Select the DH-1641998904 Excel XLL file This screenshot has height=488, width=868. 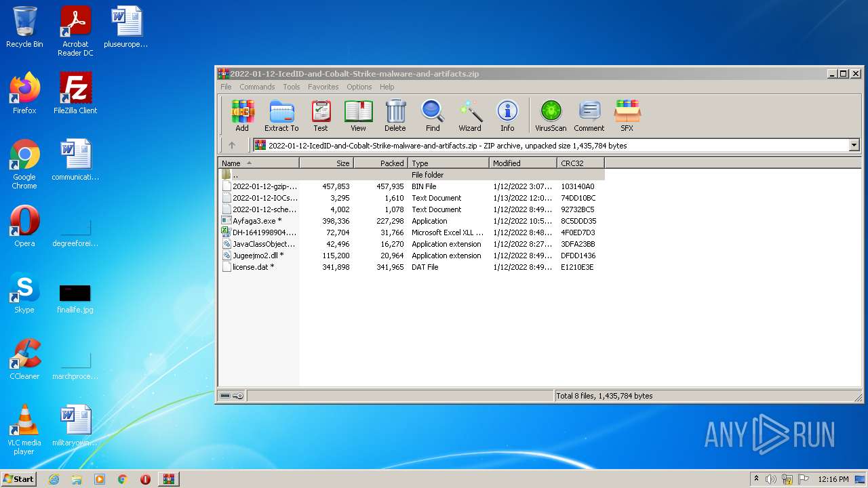tap(412, 232)
